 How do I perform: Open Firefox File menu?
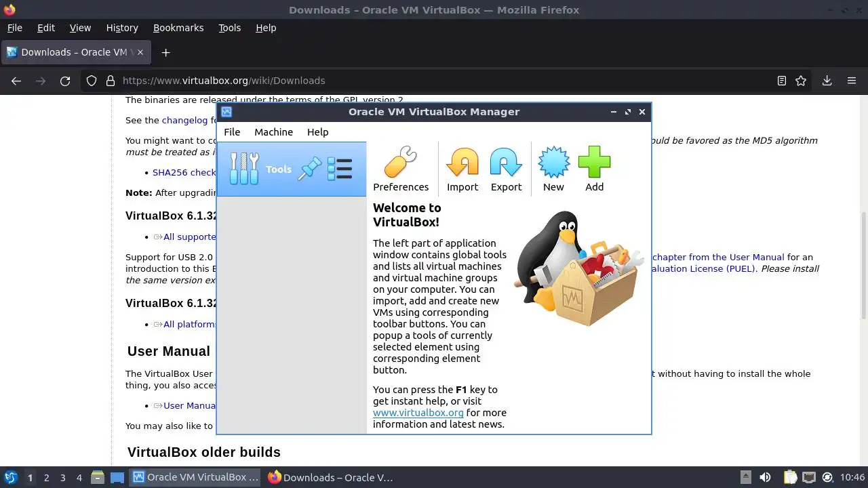pos(14,28)
